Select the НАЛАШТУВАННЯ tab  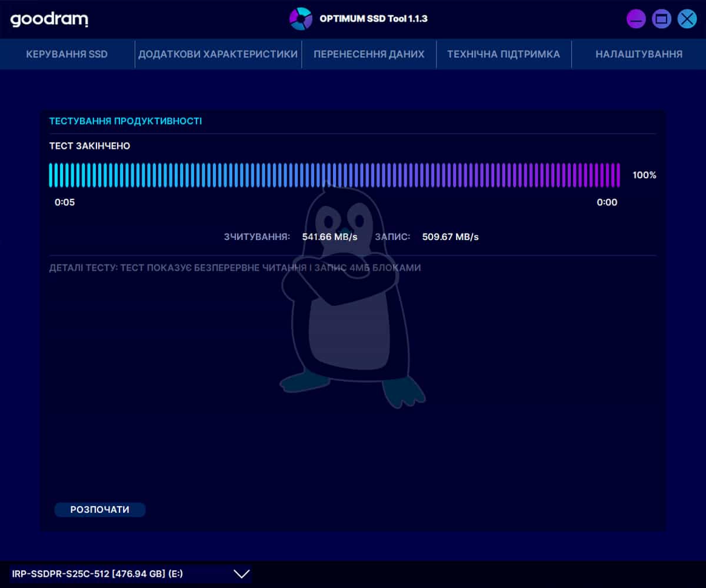[x=639, y=54]
